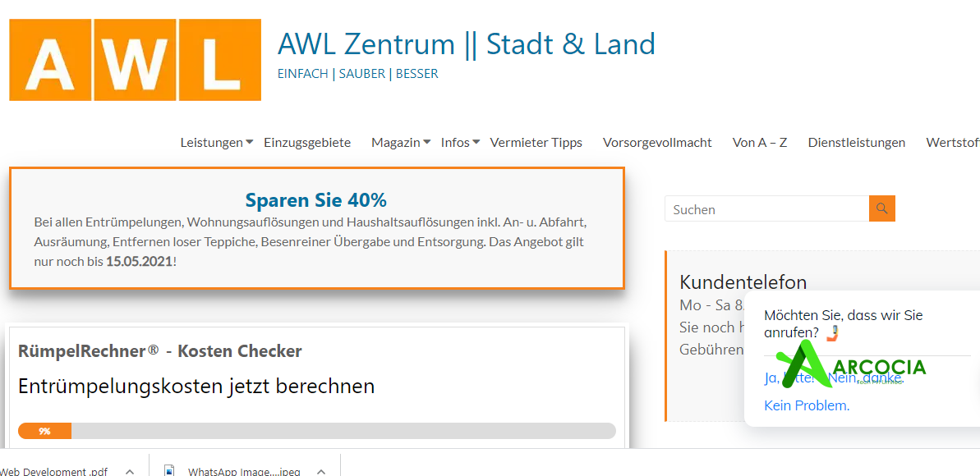The height and width of the screenshot is (476, 980).
Task: Click the WhatsApp Image file icon
Action: (x=169, y=471)
